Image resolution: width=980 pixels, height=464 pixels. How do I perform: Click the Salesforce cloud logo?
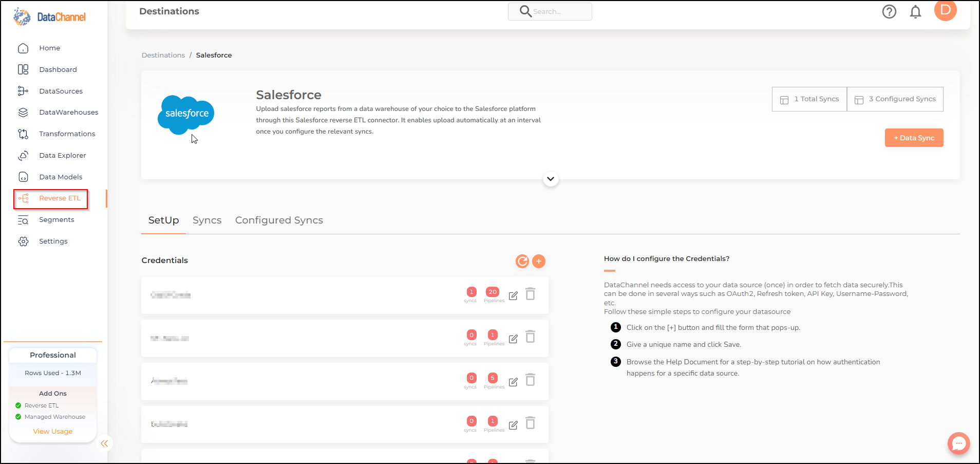[x=186, y=115]
